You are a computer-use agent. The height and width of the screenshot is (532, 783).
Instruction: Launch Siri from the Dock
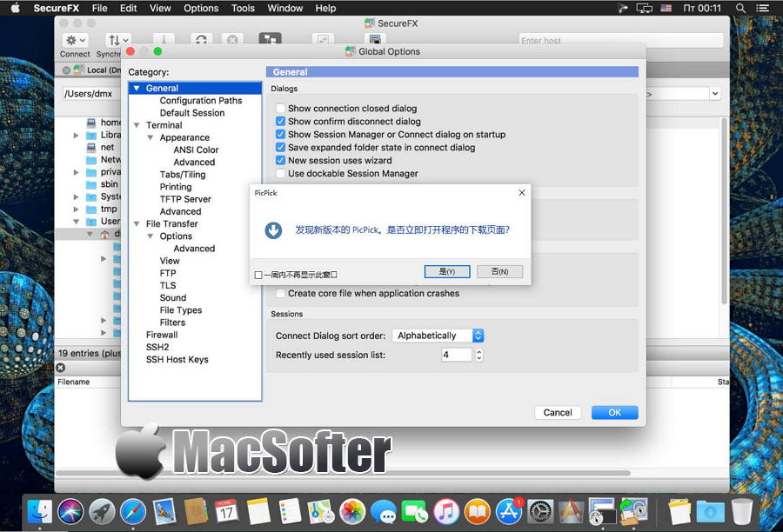[x=70, y=511]
